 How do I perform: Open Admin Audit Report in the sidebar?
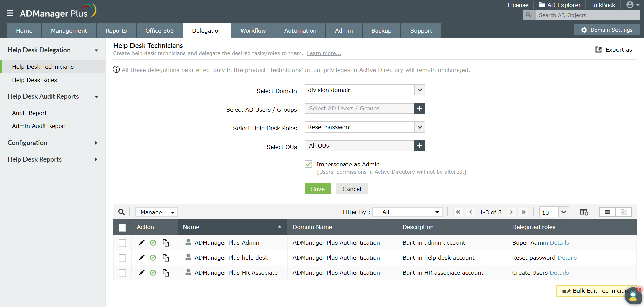coord(39,126)
